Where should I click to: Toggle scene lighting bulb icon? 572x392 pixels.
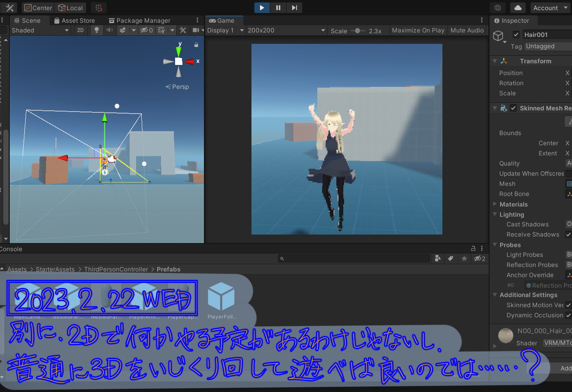click(96, 30)
